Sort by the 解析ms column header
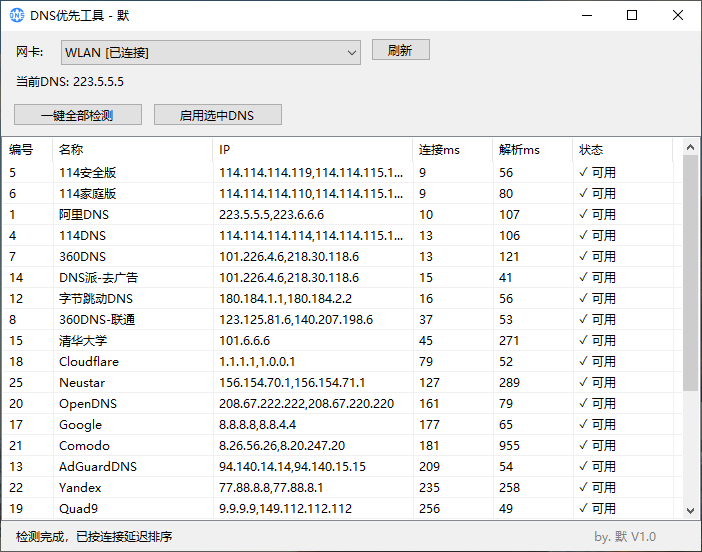This screenshot has width=702, height=552. [x=533, y=150]
